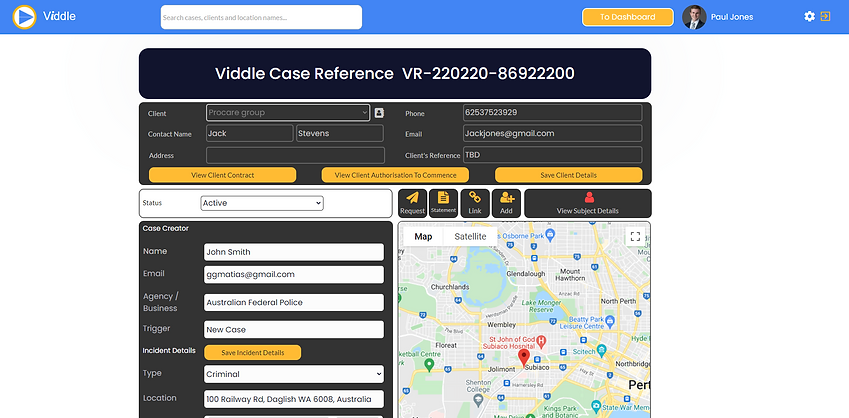849x418 pixels.
Task: Click the Viddle brand name text
Action: tap(59, 16)
